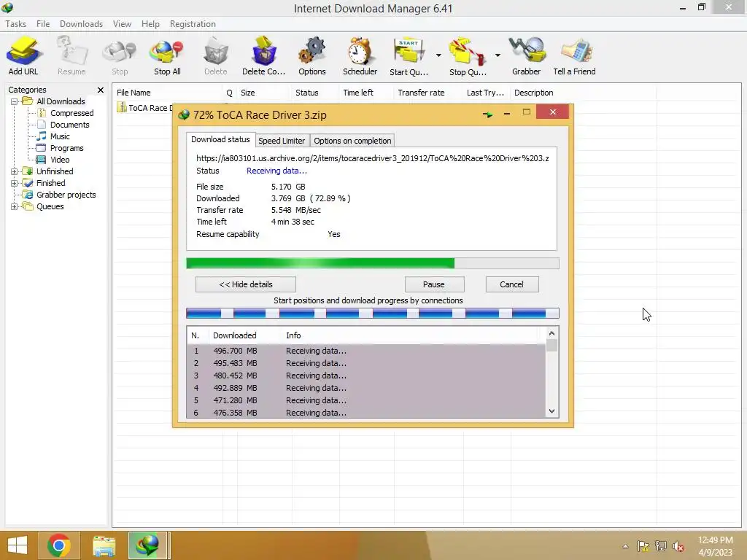
Task: Click the connections list scrollbar thumb
Action: (x=551, y=345)
